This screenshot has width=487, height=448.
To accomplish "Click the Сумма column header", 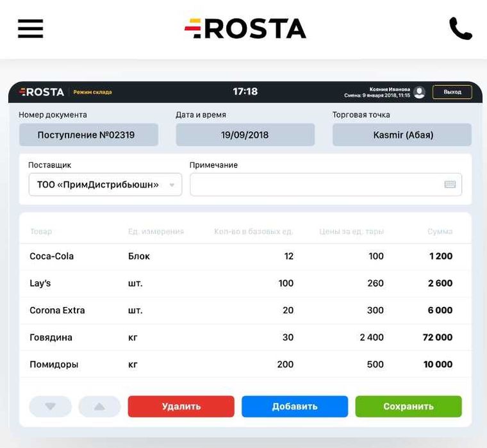I will click(440, 231).
